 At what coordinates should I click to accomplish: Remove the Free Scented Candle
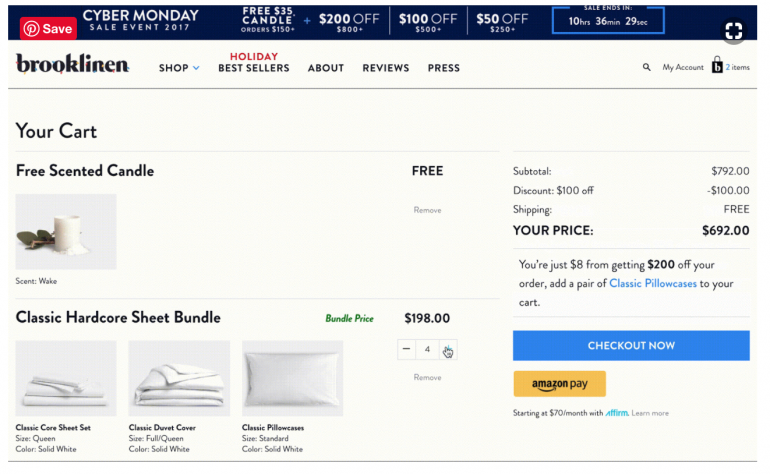(427, 210)
